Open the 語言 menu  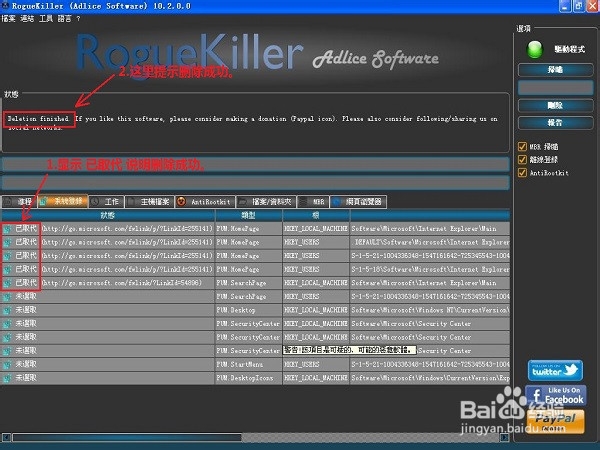pyautogui.click(x=64, y=18)
